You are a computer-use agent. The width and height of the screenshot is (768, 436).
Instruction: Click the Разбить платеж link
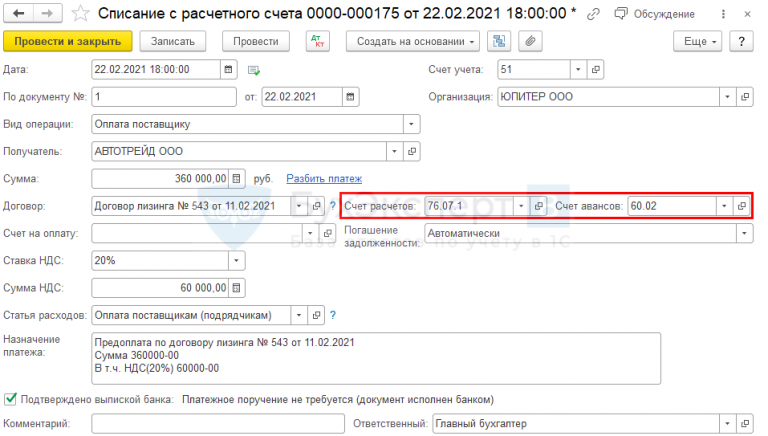click(x=324, y=179)
